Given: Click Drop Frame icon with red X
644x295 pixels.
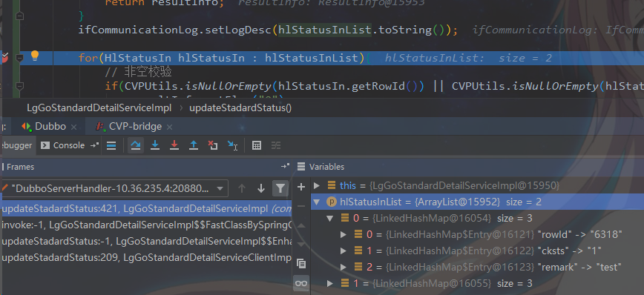Looking at the screenshot, I should pos(212,145).
